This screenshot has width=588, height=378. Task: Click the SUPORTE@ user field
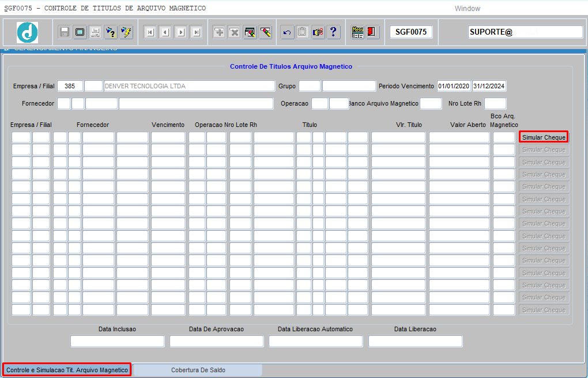525,32
